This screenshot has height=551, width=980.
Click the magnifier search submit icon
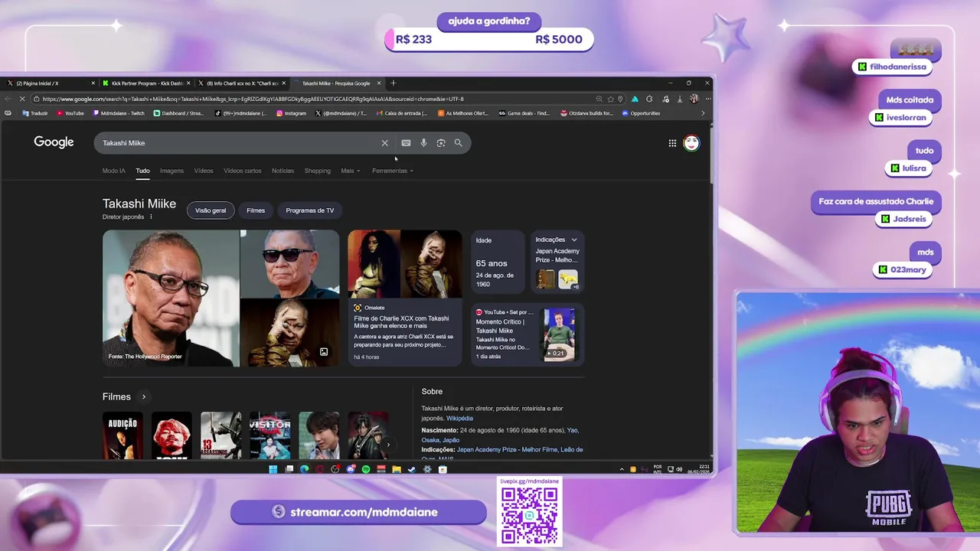458,143
